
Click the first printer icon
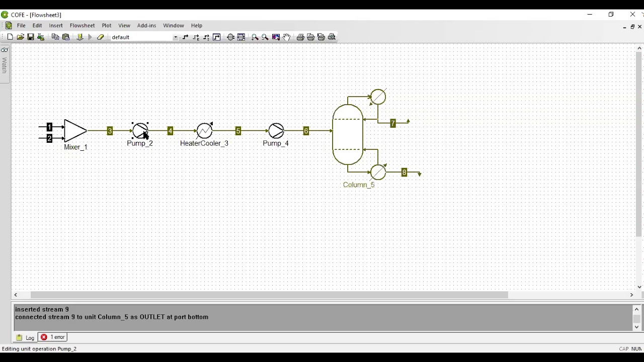click(x=300, y=37)
